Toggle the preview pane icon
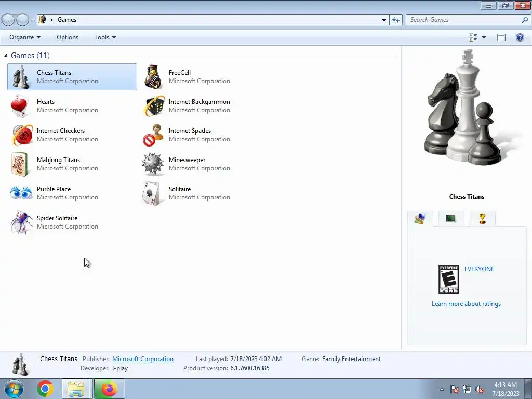 (501, 37)
